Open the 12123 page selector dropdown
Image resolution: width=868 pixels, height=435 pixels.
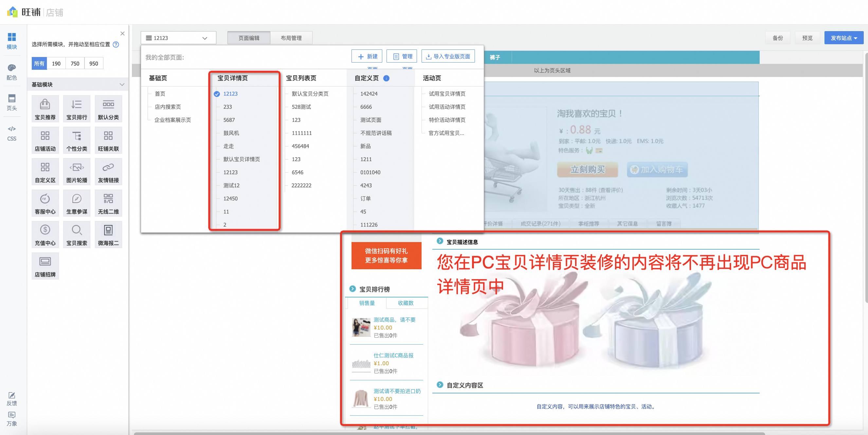point(178,38)
